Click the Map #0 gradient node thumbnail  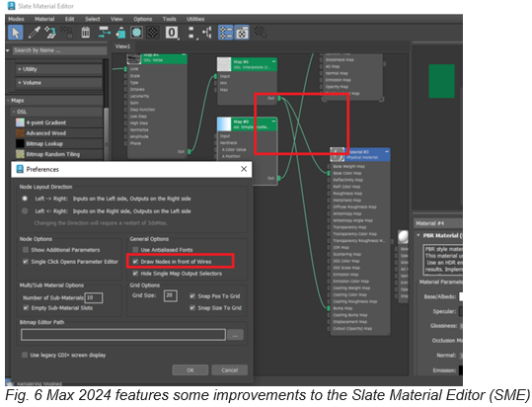(x=224, y=123)
